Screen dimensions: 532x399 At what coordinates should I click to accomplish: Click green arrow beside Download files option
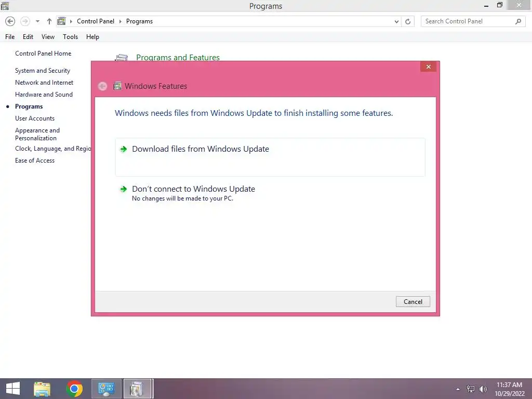click(124, 149)
